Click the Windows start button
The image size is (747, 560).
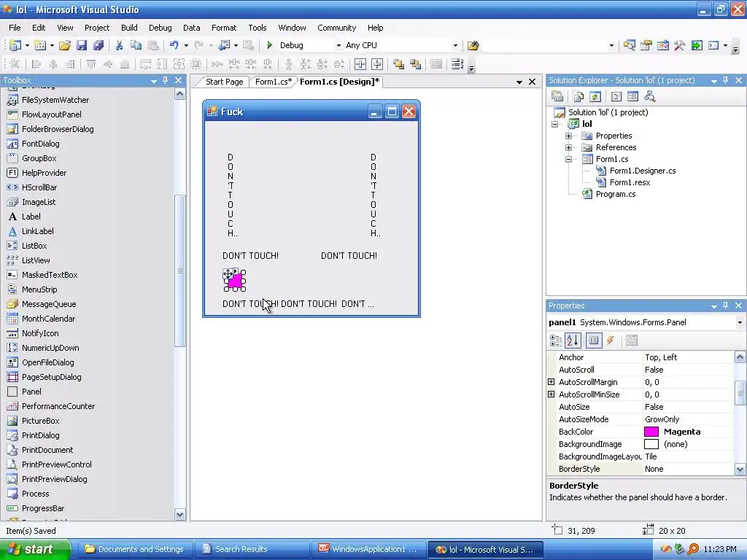point(35,549)
